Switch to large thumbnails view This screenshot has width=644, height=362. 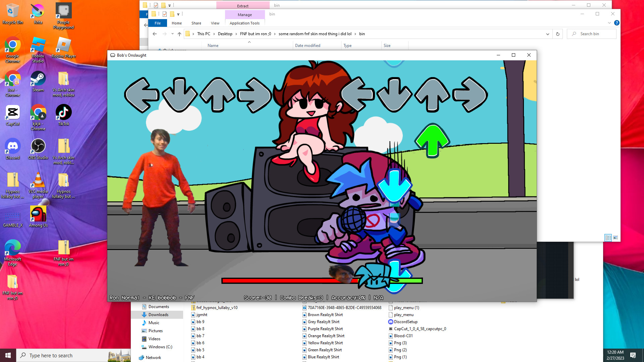coord(615,238)
